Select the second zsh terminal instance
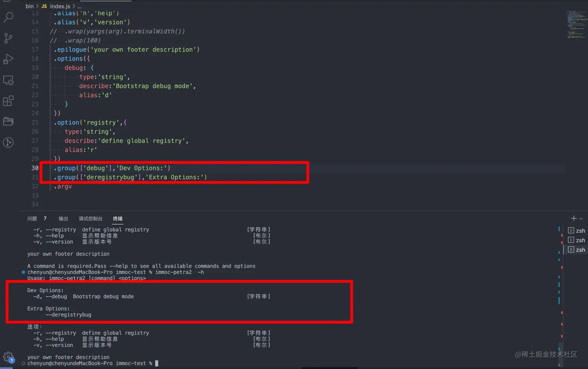 point(576,240)
